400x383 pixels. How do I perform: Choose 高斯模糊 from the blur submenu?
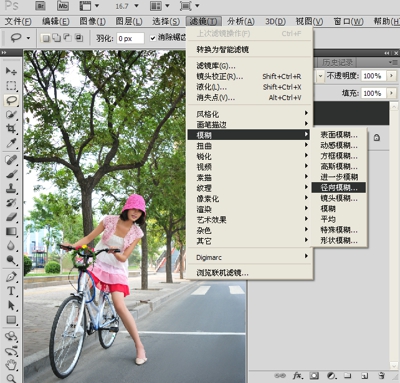339,166
